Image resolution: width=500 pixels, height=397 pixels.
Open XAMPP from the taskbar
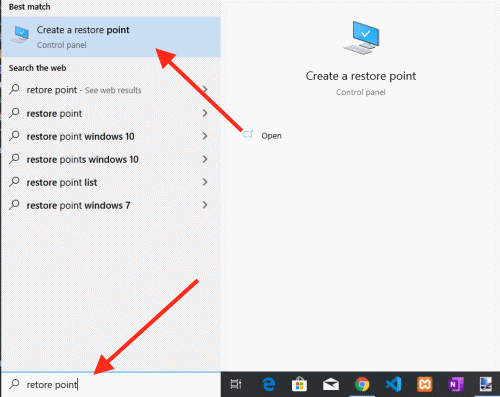pos(425,384)
